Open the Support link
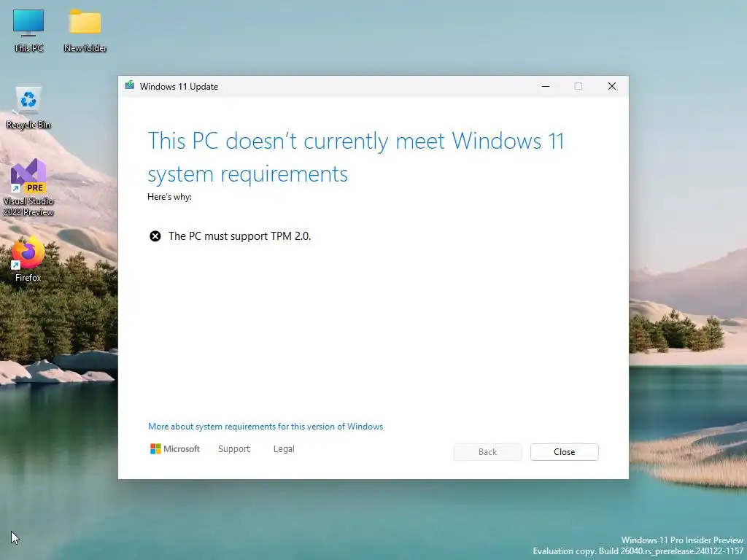 [x=234, y=449]
